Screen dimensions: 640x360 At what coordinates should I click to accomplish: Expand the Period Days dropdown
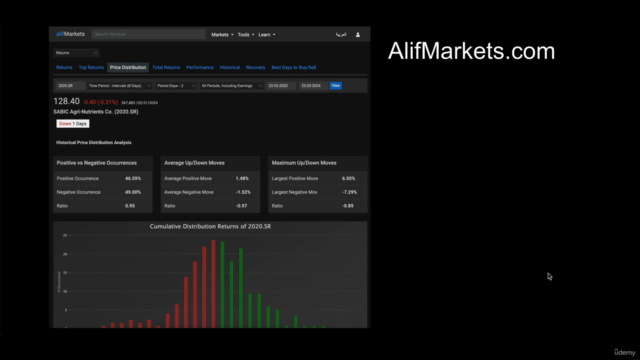[x=176, y=86]
